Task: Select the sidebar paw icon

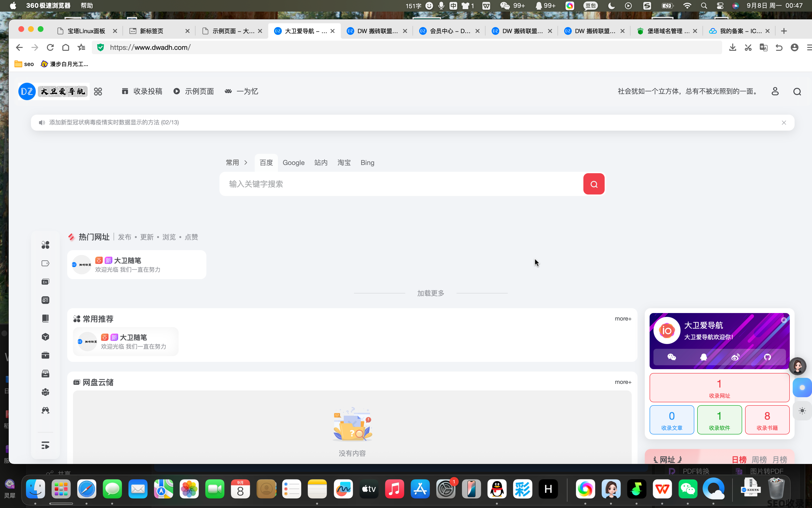Action: [45, 392]
